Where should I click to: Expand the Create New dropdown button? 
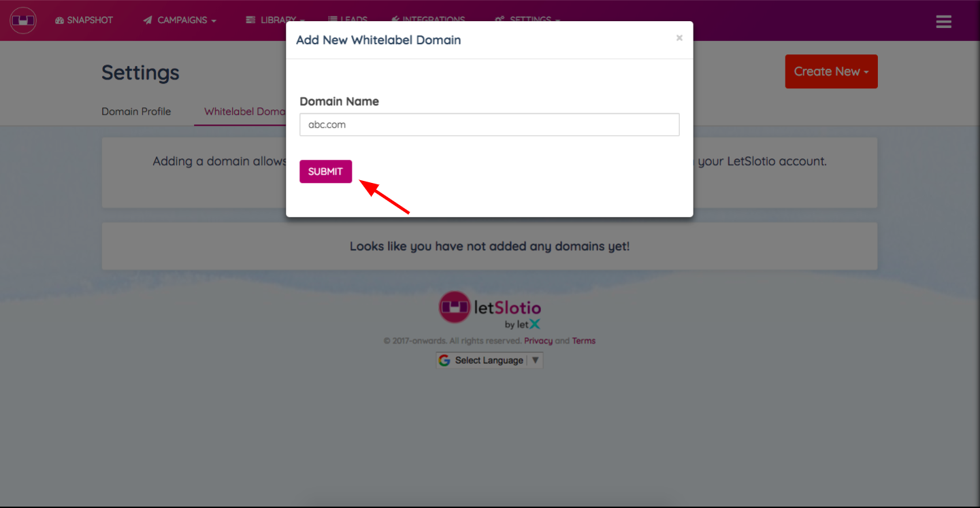(x=831, y=71)
